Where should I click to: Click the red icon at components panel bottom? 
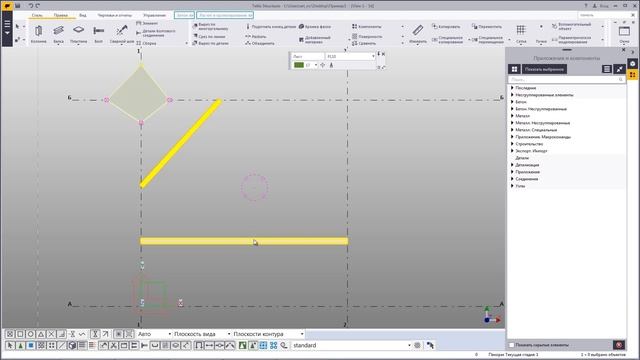click(x=619, y=345)
